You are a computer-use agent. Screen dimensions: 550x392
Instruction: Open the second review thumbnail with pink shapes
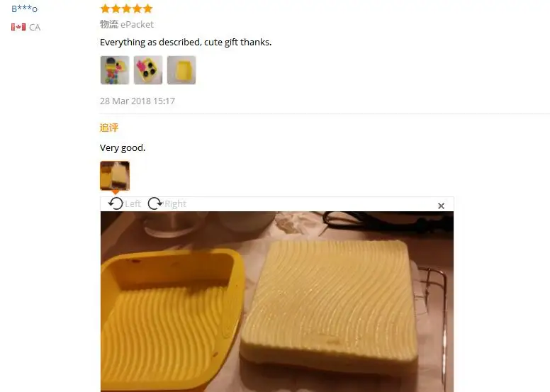click(x=148, y=70)
